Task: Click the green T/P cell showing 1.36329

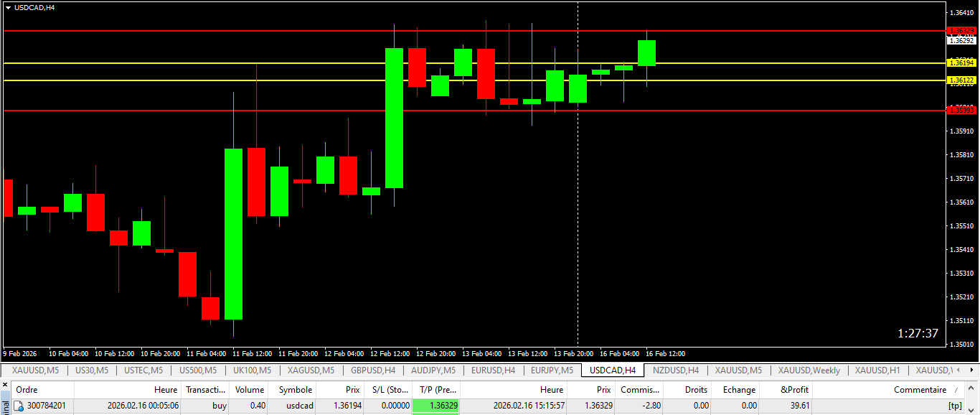Action: (x=436, y=406)
